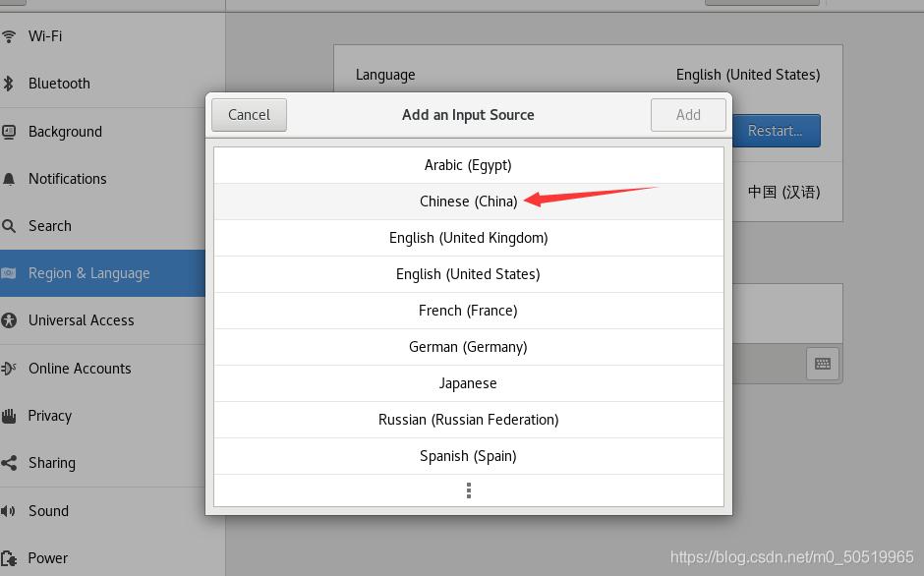Show more input sources via three dots

coord(469,490)
